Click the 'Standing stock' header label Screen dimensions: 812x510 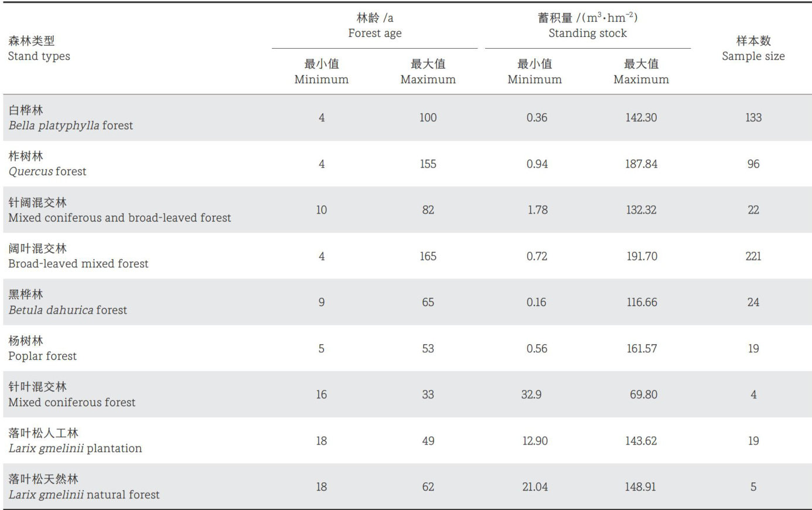pyautogui.click(x=588, y=33)
